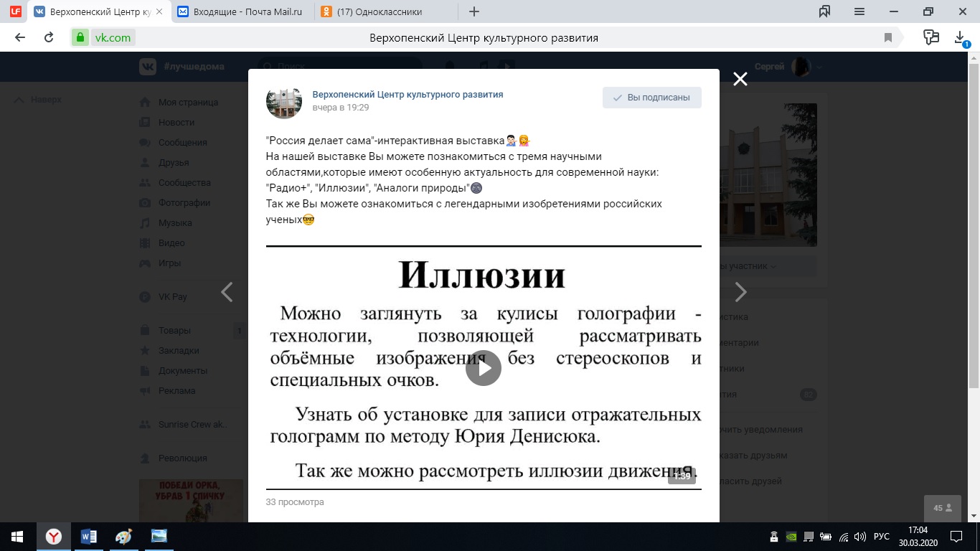Close the VK browser tab

pyautogui.click(x=159, y=11)
